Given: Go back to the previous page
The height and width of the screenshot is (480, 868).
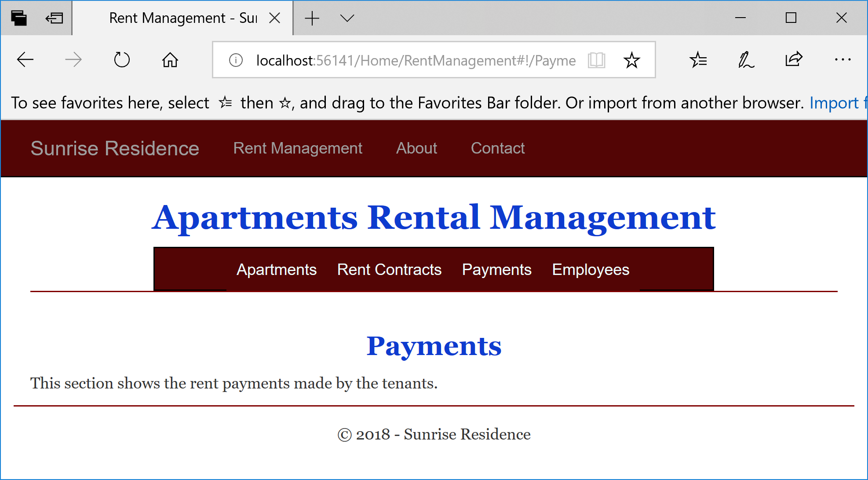Looking at the screenshot, I should tap(25, 59).
